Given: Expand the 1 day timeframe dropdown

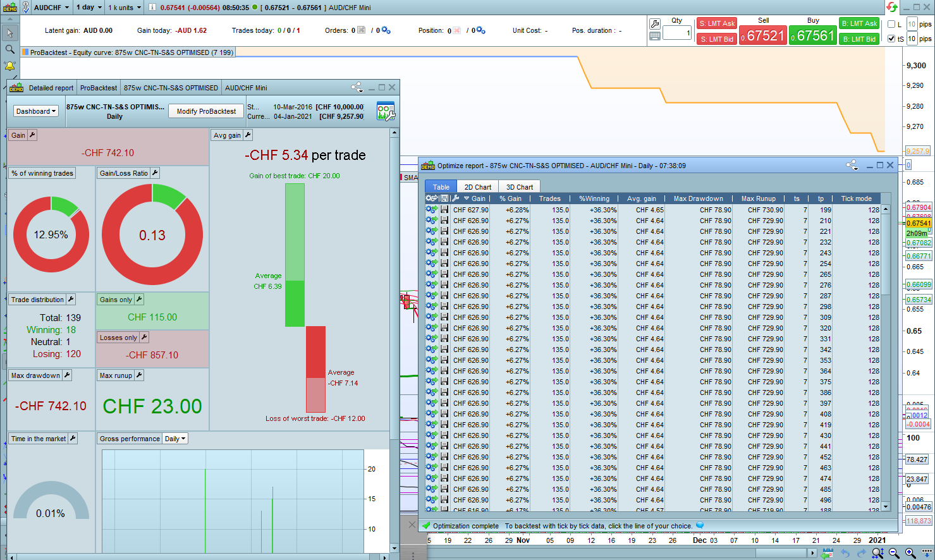Looking at the screenshot, I should pos(89,8).
